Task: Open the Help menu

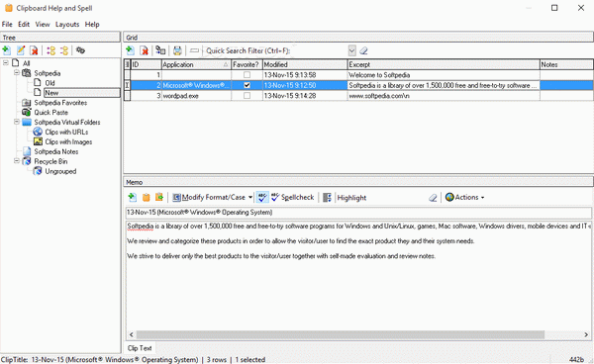Action: point(92,24)
